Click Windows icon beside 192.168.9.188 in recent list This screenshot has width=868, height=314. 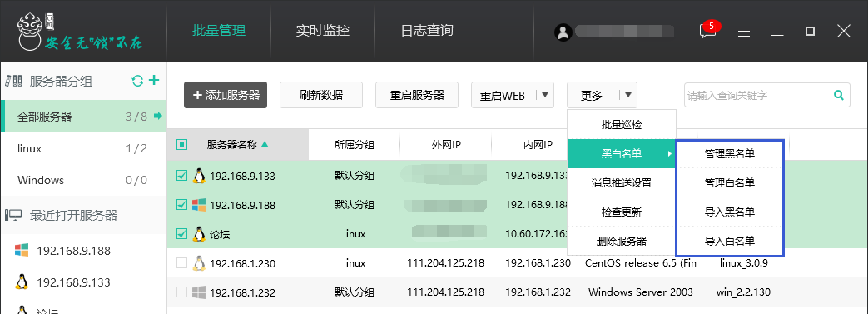(x=22, y=251)
